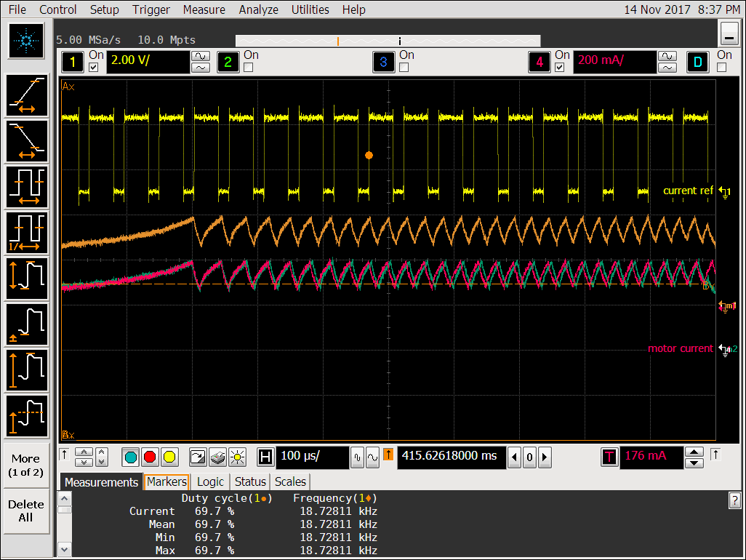The height and width of the screenshot is (560, 746).
Task: Open the Measure menu
Action: [x=204, y=9]
